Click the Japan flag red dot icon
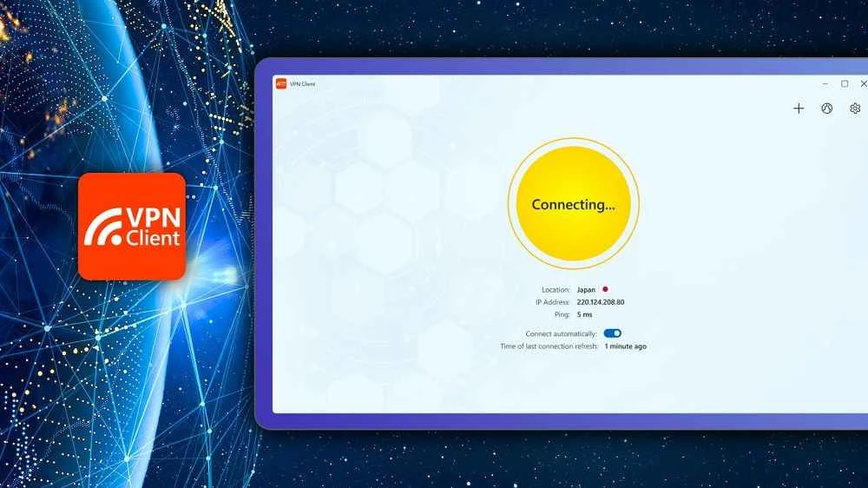The width and height of the screenshot is (868, 488). 605,289
